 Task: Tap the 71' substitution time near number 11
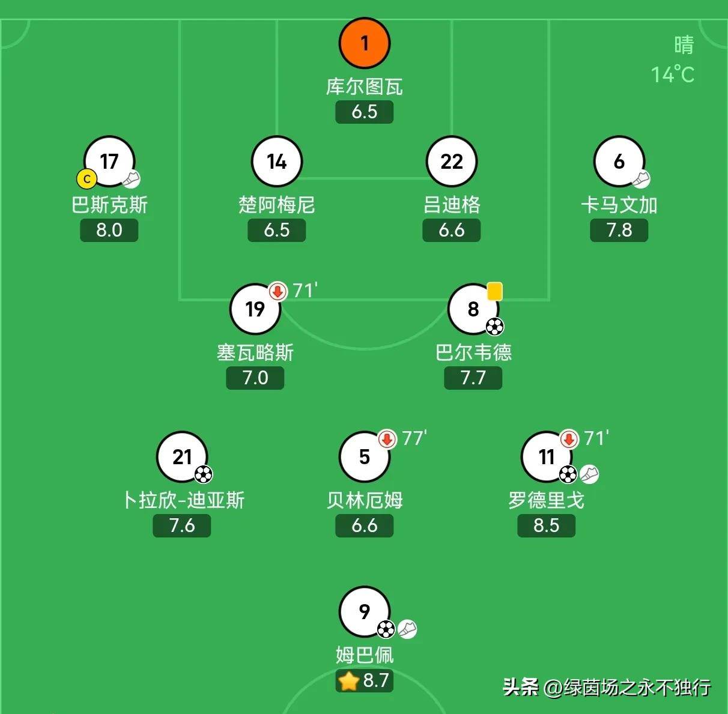click(x=596, y=438)
